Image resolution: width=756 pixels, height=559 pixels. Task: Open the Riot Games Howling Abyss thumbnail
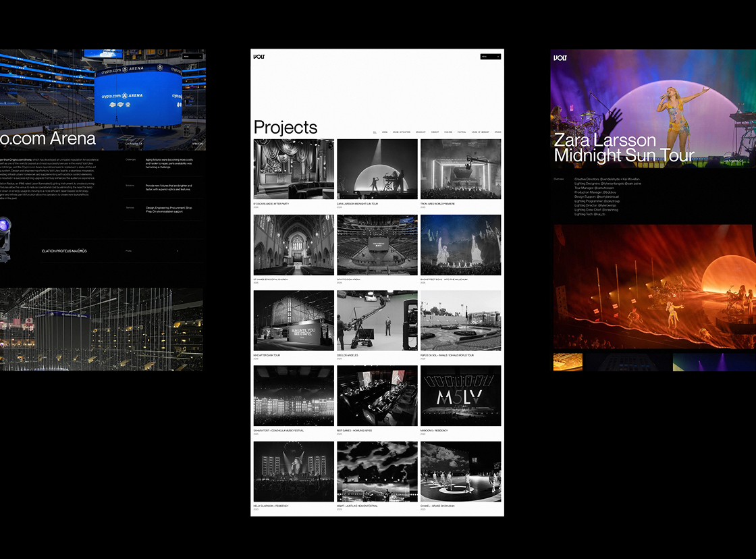pyautogui.click(x=377, y=396)
